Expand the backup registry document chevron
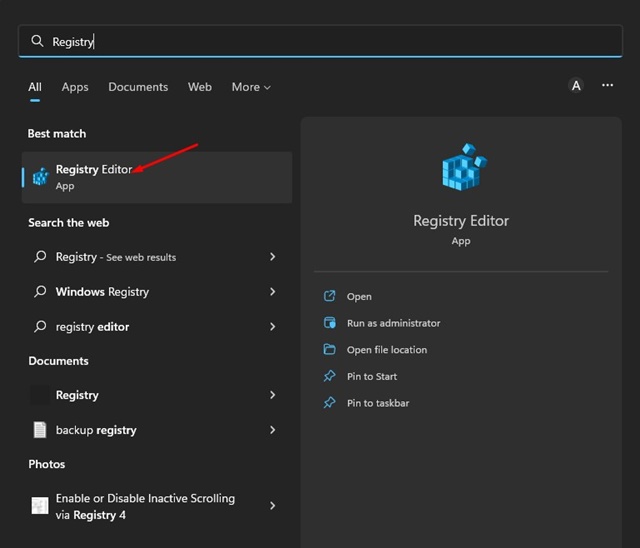Viewport: 640px width, 548px height. coord(273,430)
